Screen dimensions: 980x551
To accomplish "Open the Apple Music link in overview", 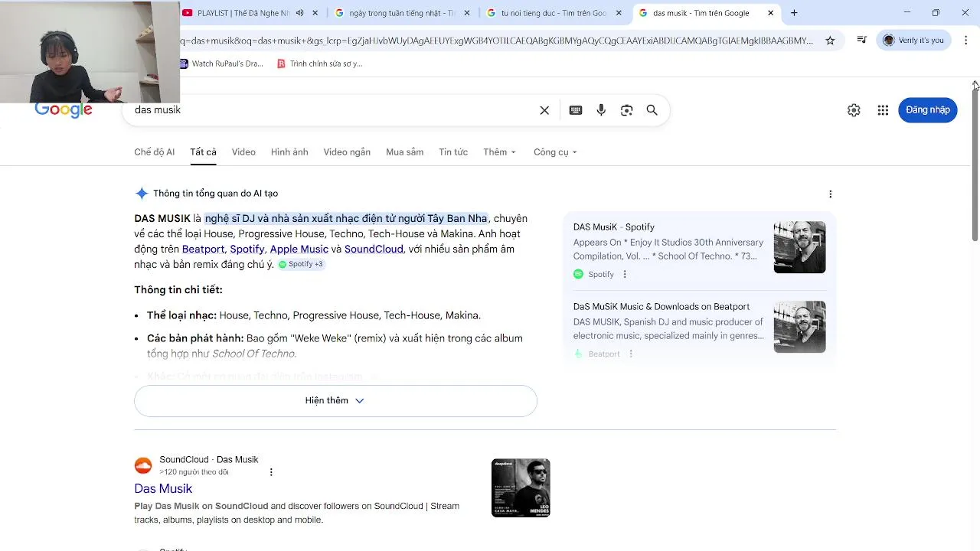I will (299, 249).
